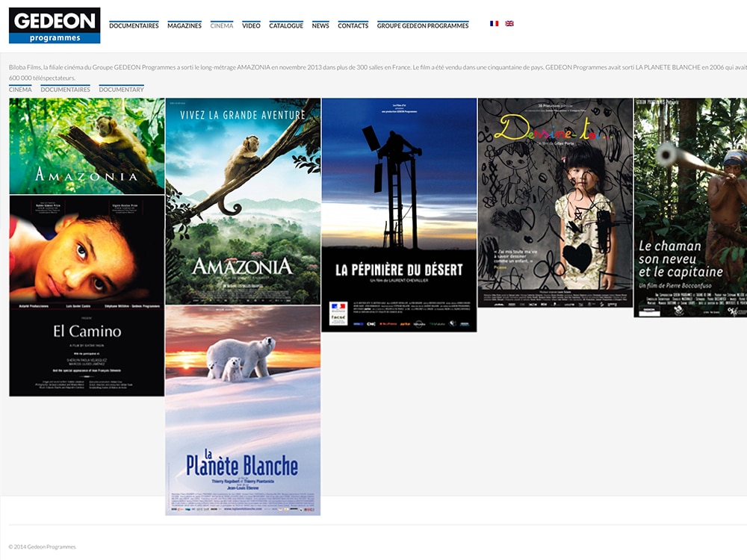Click the Gedeon Programmes logo

point(55,25)
